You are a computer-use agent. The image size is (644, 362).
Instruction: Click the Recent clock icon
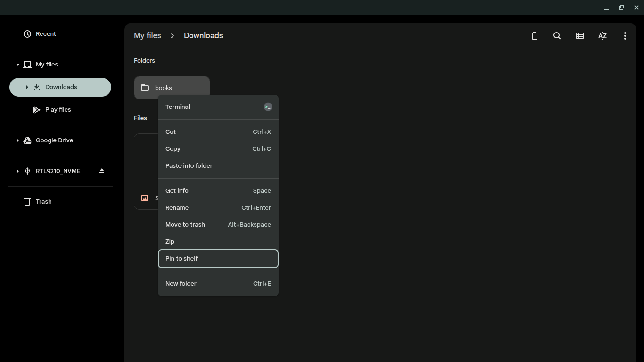[27, 34]
